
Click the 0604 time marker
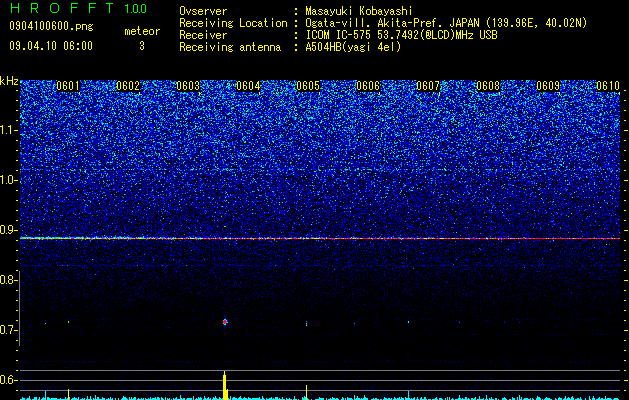[248, 86]
